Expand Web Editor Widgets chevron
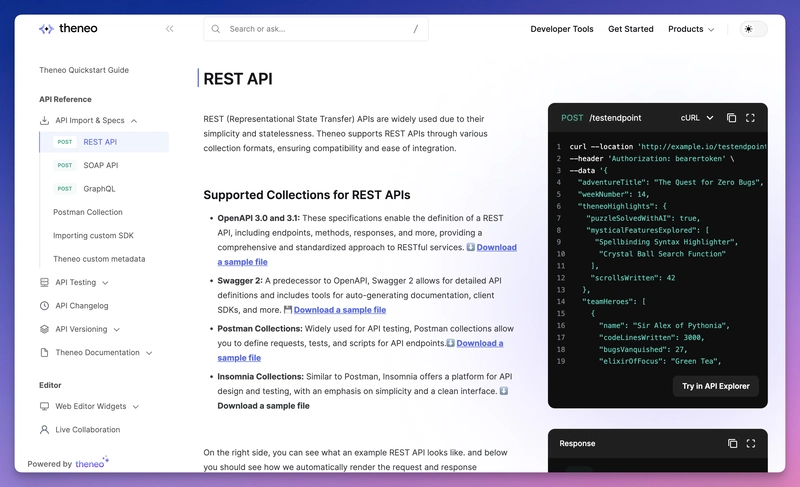This screenshot has height=487, width=800. (136, 406)
